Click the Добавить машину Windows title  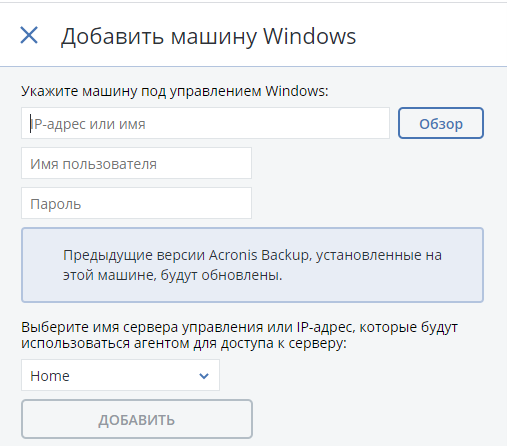point(208,36)
